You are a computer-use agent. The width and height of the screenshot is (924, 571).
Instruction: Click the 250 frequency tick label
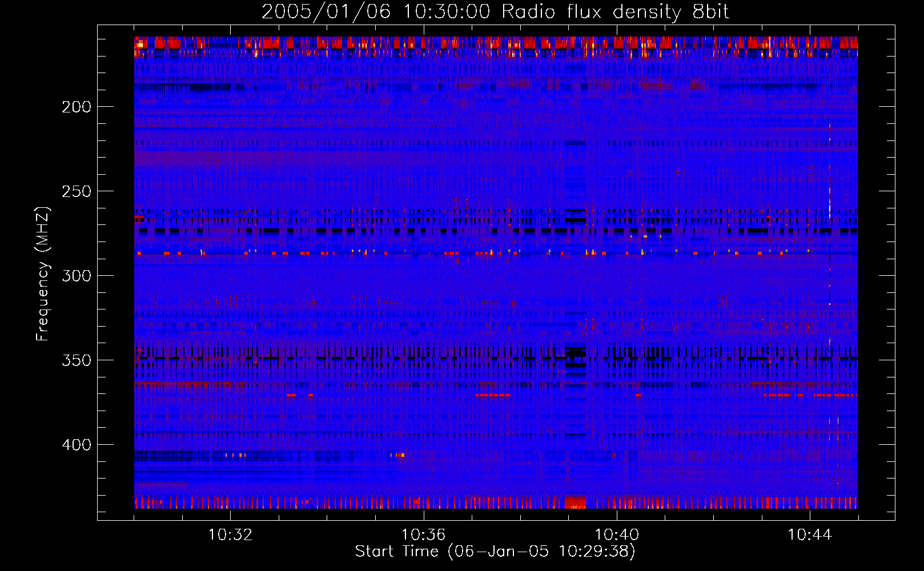pyautogui.click(x=77, y=191)
